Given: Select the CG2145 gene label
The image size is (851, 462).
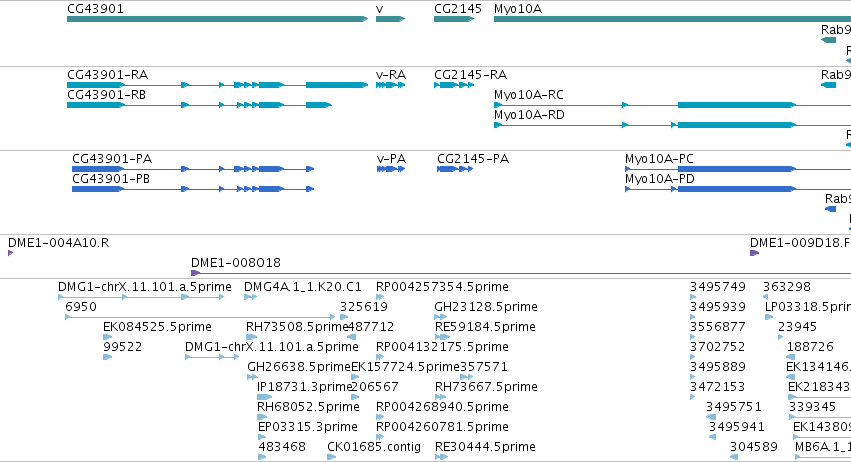Looking at the screenshot, I should (x=458, y=9).
